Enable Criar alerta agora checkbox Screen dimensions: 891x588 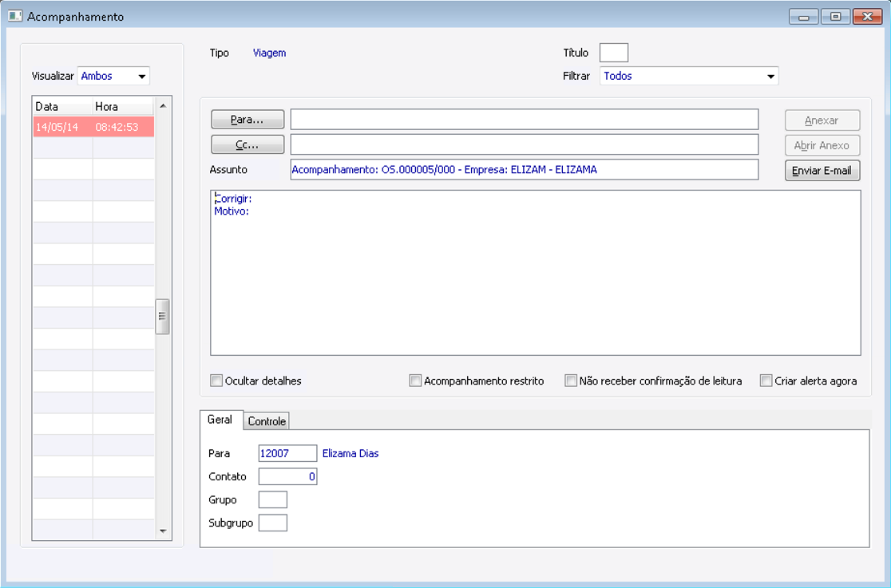click(x=766, y=381)
